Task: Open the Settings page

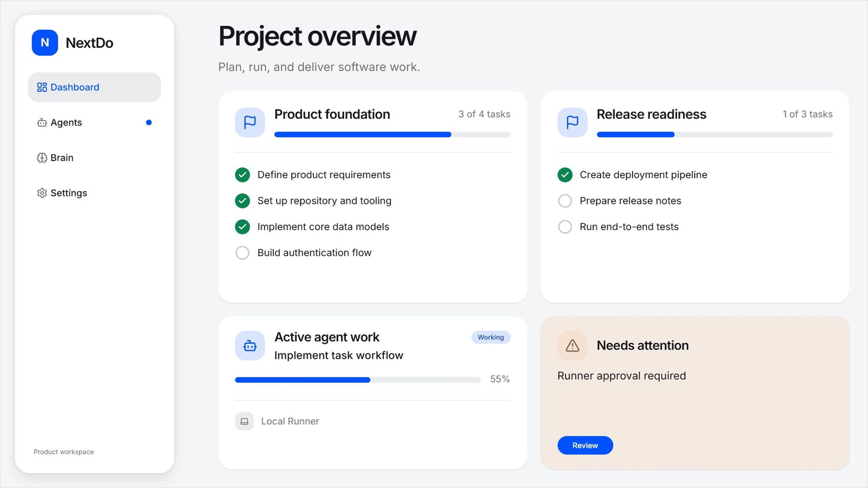Action: pyautogui.click(x=94, y=193)
